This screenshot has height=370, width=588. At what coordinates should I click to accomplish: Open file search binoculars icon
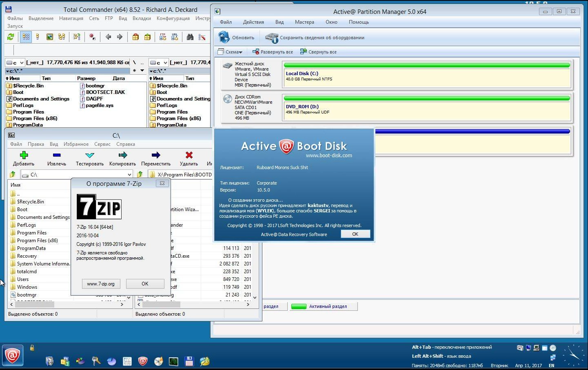click(190, 37)
